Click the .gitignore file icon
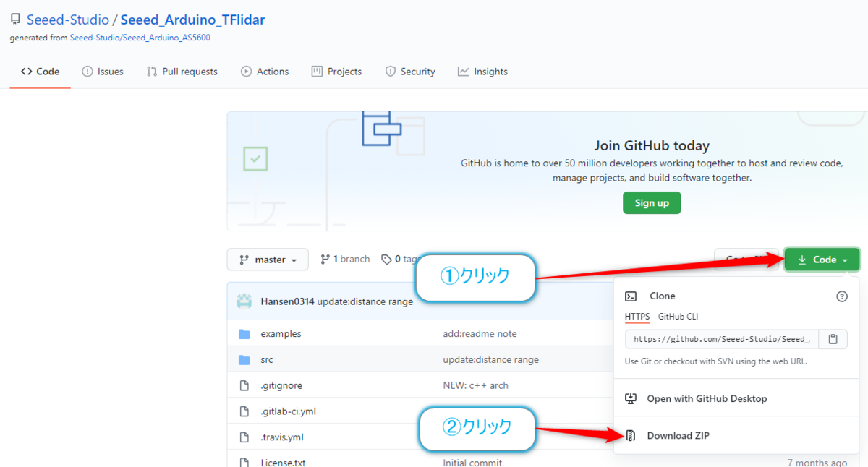This screenshot has width=868, height=467. [x=244, y=385]
